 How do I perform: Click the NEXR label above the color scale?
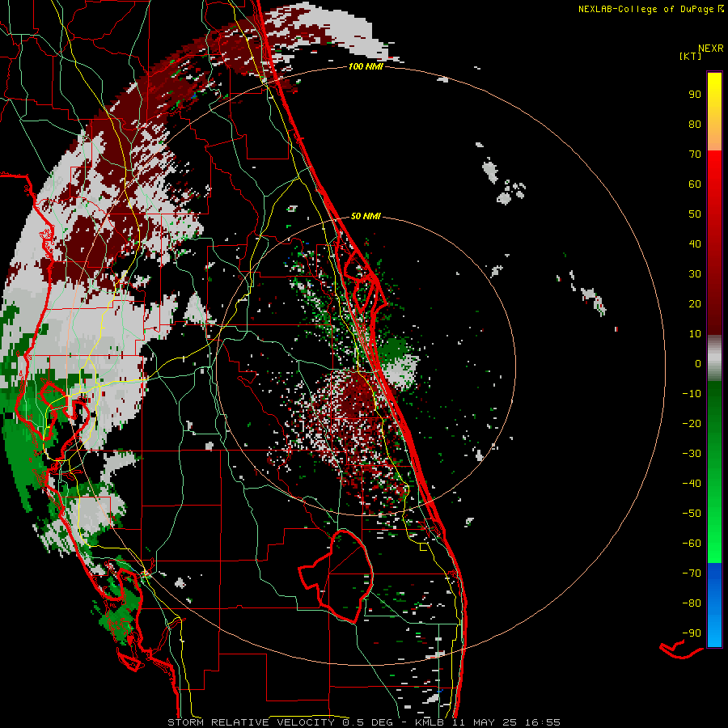[x=710, y=49]
